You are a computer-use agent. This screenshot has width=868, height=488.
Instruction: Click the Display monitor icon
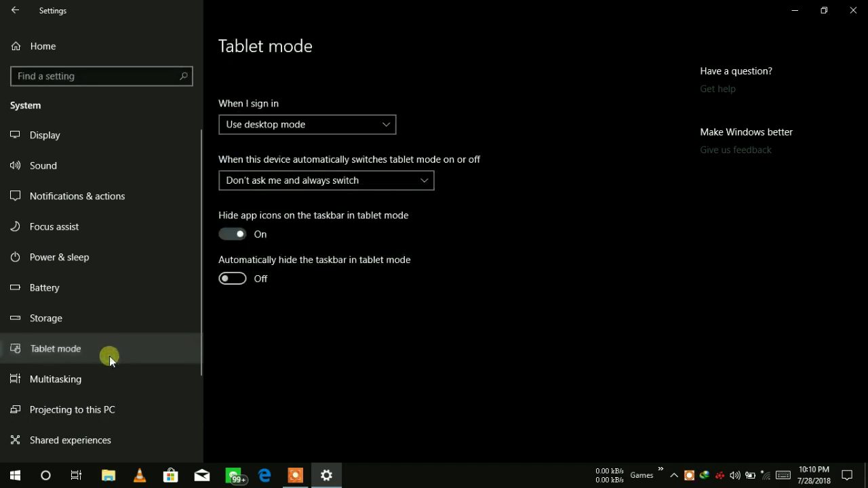click(x=15, y=135)
